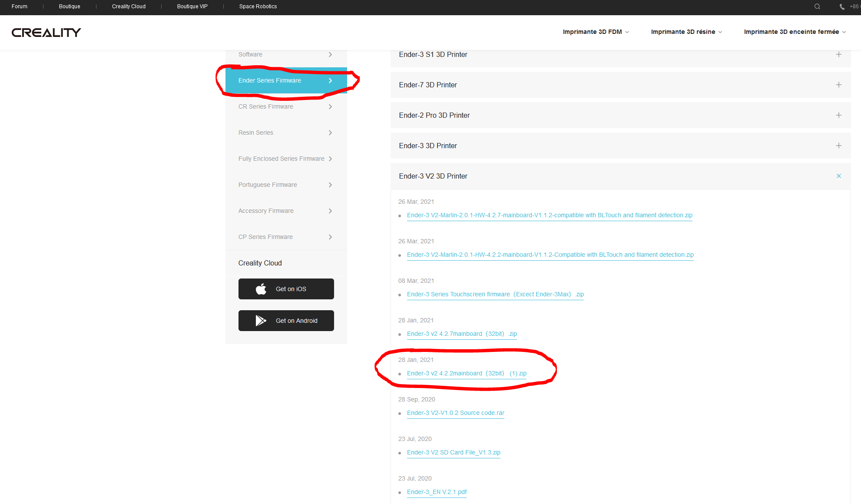Click Ender-7 3D Printer heading
The width and height of the screenshot is (861, 504).
(428, 85)
